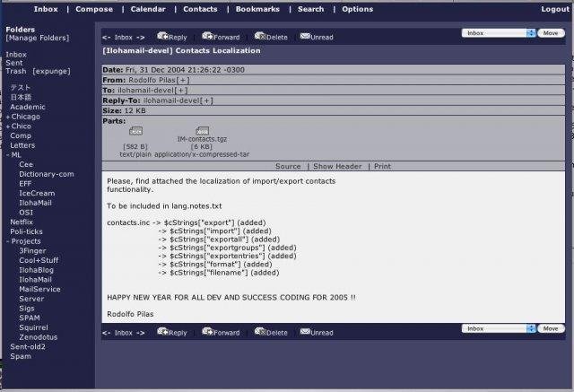This screenshot has height=392, width=574.
Task: Add sender Rodolfo Pilas to contacts [+]
Action: click(x=183, y=80)
